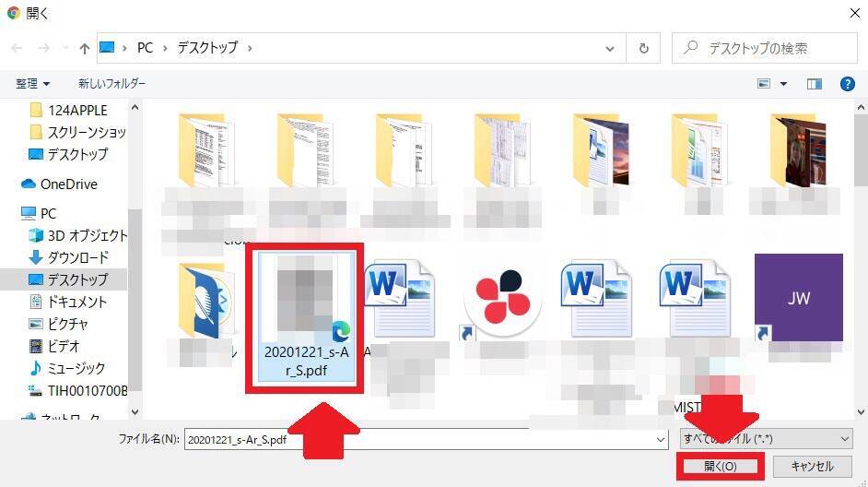The height and width of the screenshot is (487, 868).
Task: Change view layout icon
Action: click(x=764, y=84)
